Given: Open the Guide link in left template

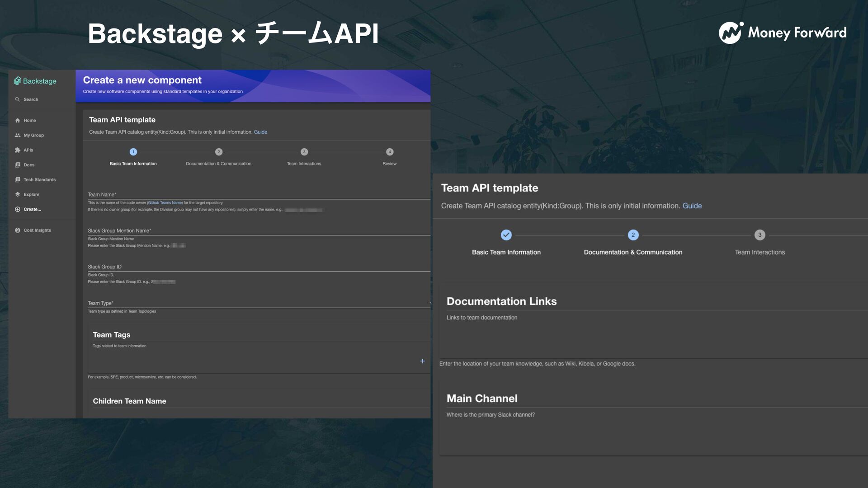Looking at the screenshot, I should point(260,132).
